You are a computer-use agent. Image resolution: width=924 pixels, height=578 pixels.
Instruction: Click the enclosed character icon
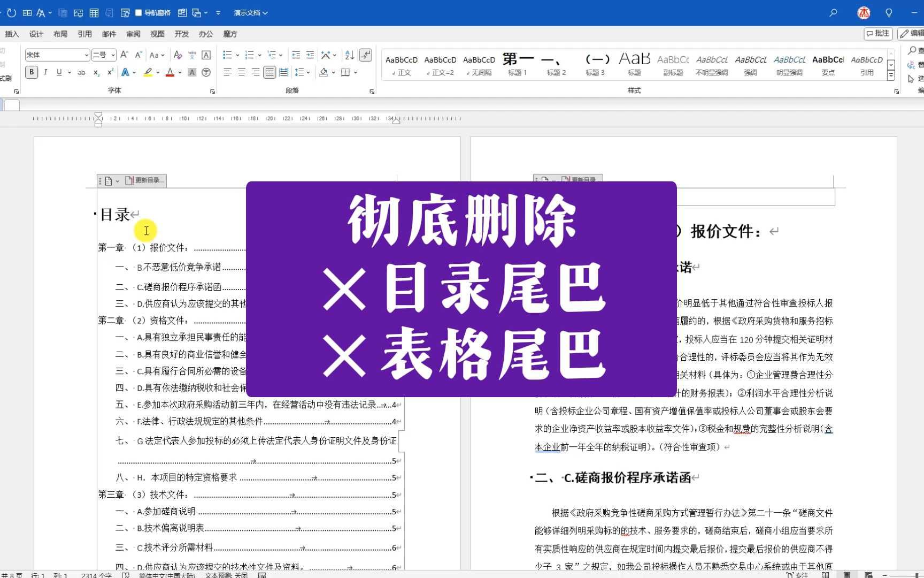click(206, 72)
